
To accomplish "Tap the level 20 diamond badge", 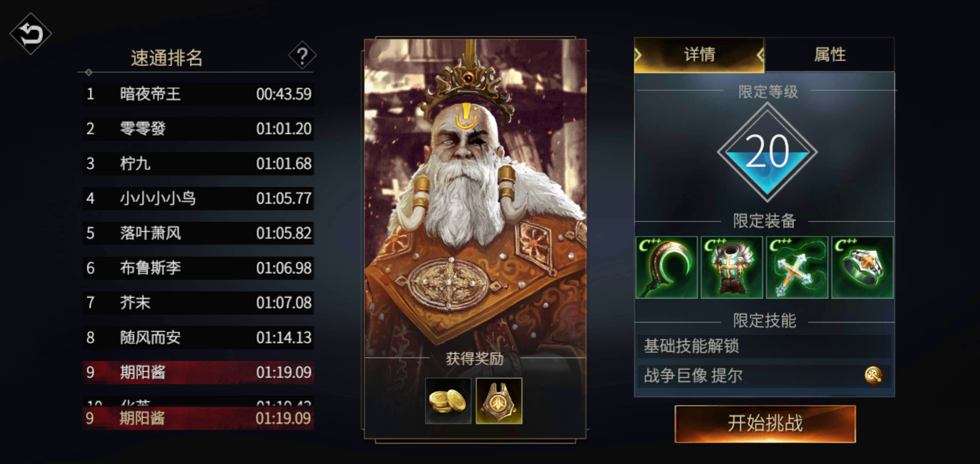I will pyautogui.click(x=767, y=152).
